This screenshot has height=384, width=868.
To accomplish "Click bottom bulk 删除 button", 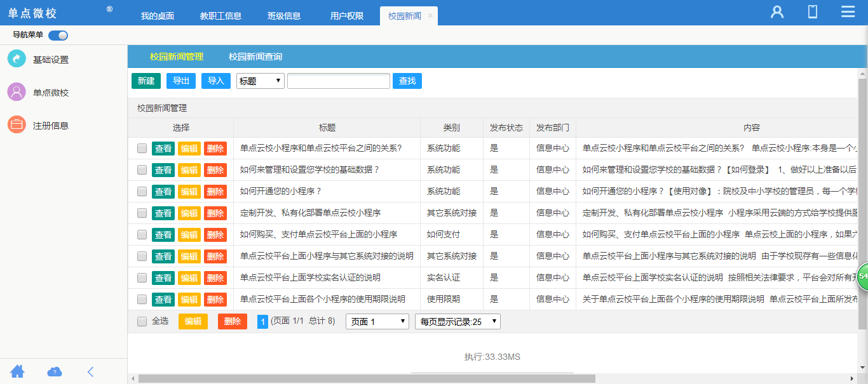I will [233, 321].
